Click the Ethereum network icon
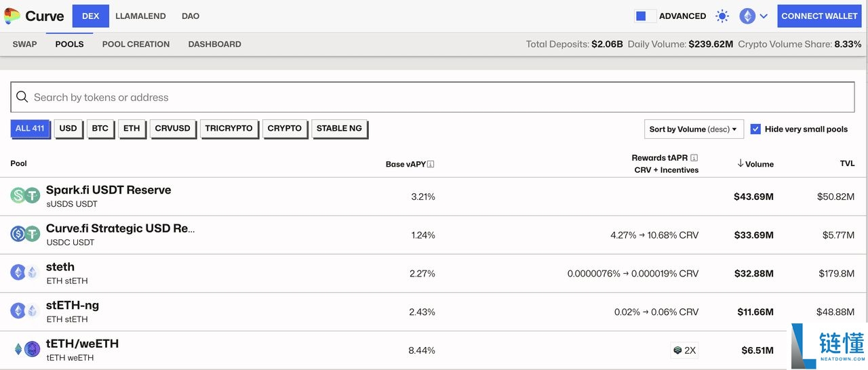Viewport: 868px width, 370px height. pos(747,16)
